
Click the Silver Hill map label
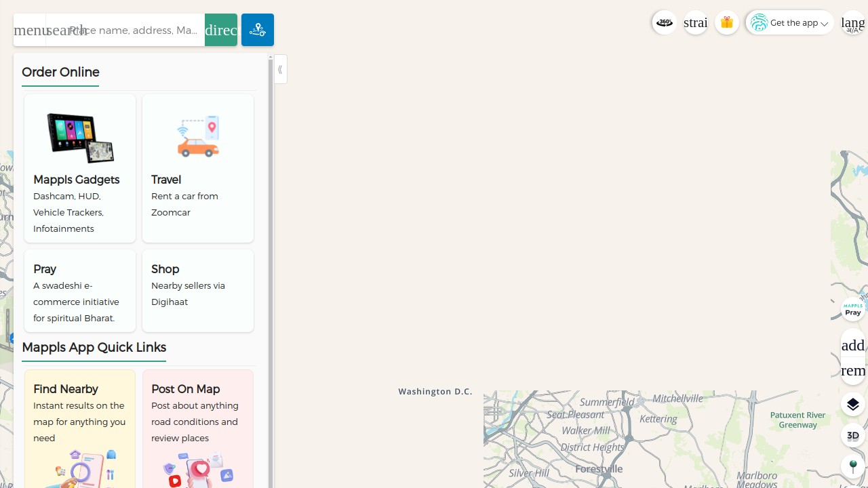pyautogui.click(x=528, y=472)
